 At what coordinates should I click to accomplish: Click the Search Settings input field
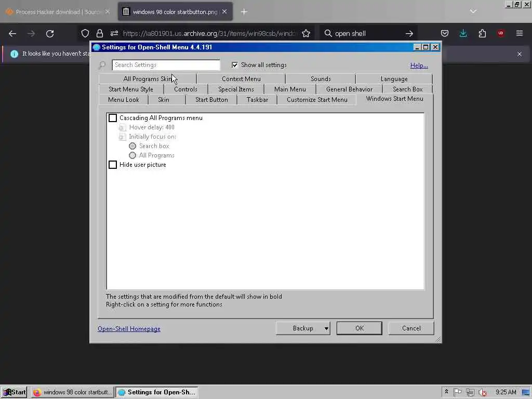(x=166, y=65)
